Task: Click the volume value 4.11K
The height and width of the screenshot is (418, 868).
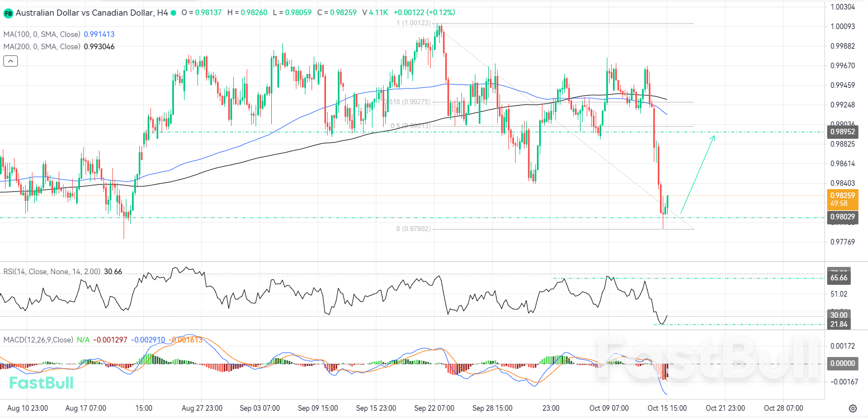Action: [x=380, y=12]
